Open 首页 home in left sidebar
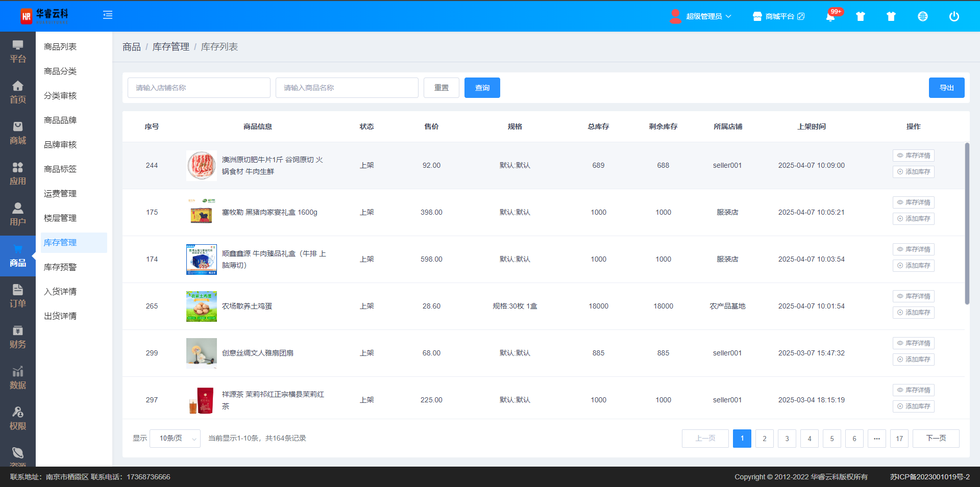The image size is (980, 487). point(18,92)
